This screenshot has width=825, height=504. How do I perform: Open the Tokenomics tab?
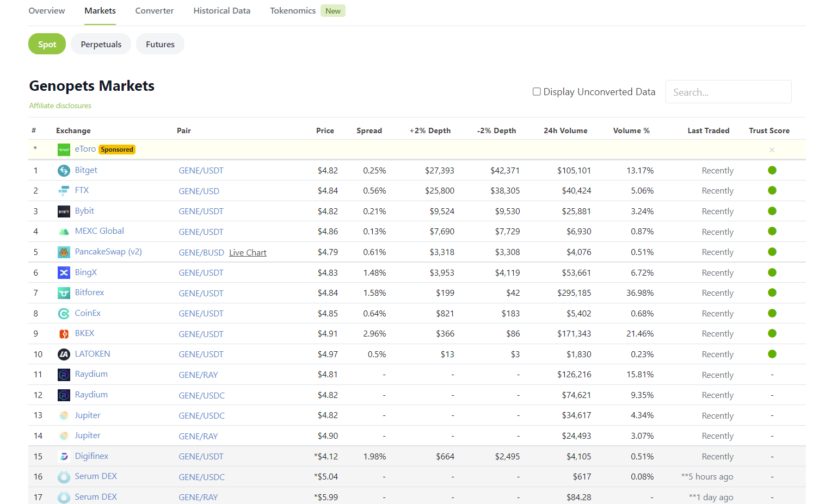[x=293, y=11]
